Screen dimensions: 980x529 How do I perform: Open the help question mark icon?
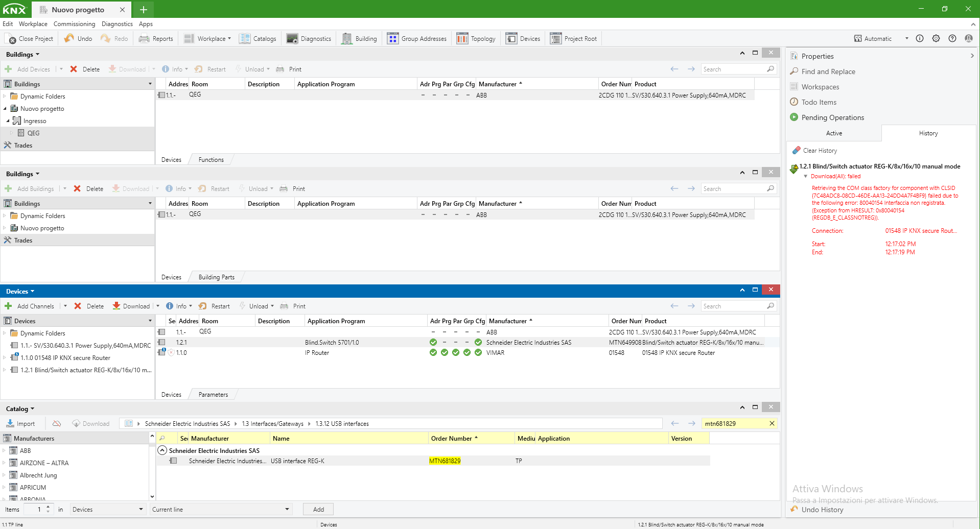click(x=952, y=38)
